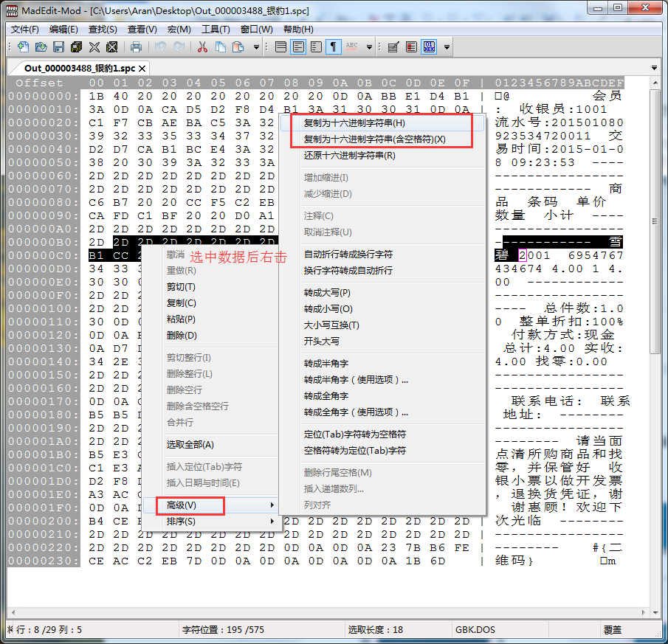Choose 转成小写(O)

(382, 308)
